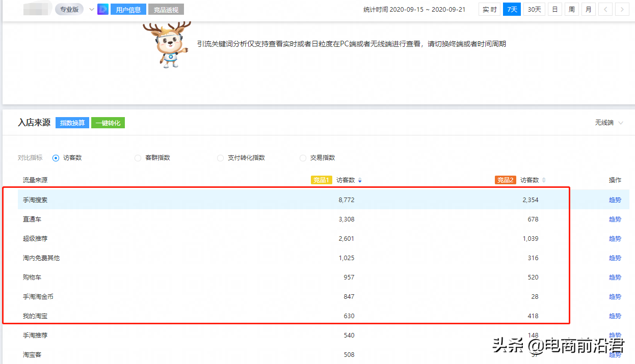Image resolution: width=635 pixels, height=364 pixels.
Task: Select the 月 granularity
Action: 589,9
